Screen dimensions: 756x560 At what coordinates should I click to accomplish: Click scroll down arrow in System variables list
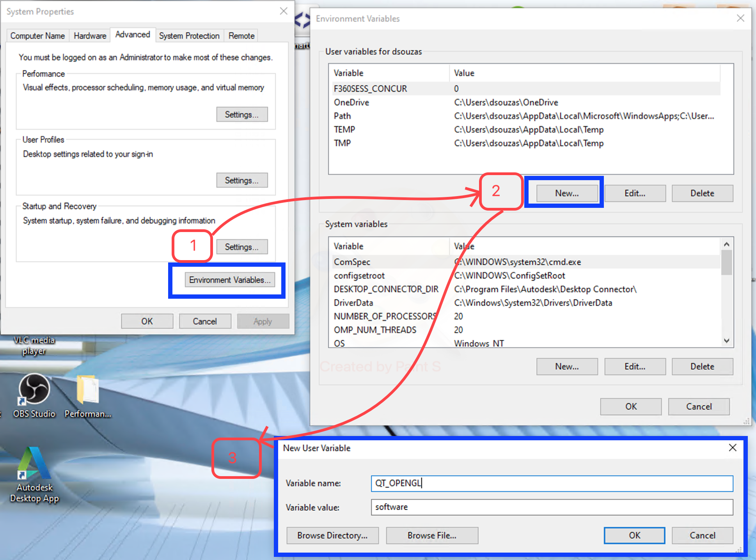(x=726, y=340)
